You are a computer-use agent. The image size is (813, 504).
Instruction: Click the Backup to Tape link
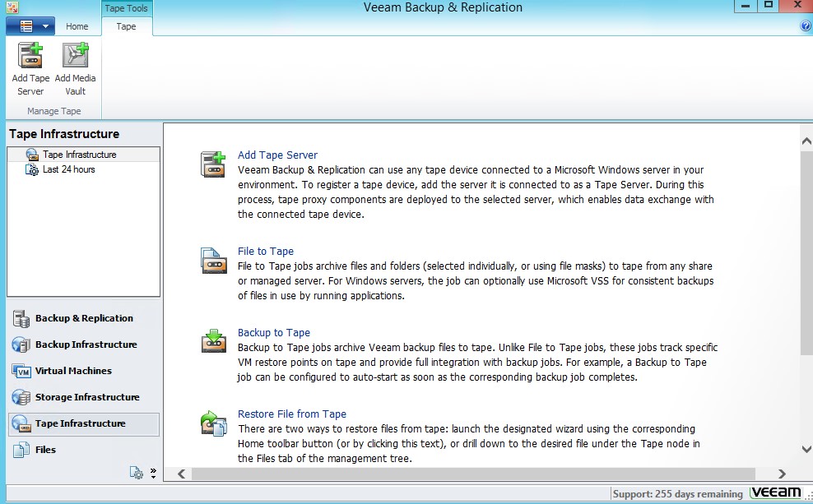tap(274, 332)
